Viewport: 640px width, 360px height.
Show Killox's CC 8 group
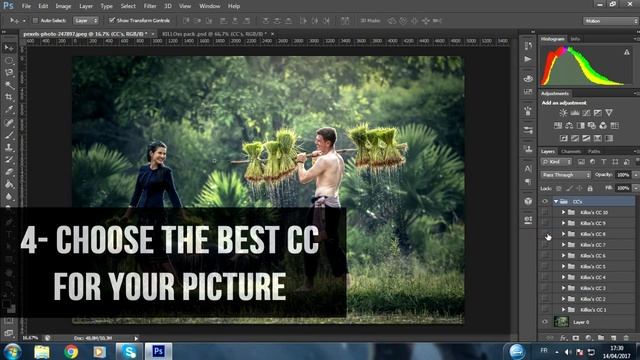pyautogui.click(x=545, y=234)
